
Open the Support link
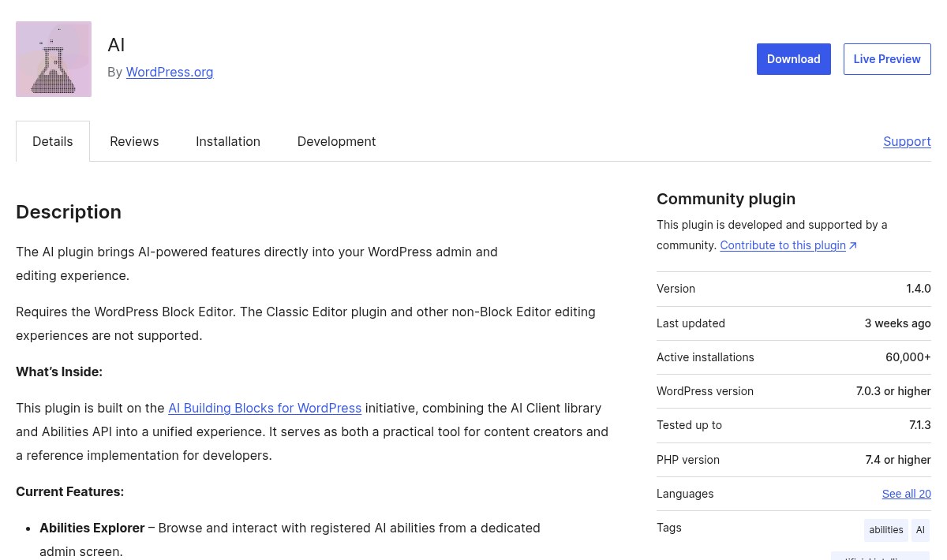pos(907,141)
